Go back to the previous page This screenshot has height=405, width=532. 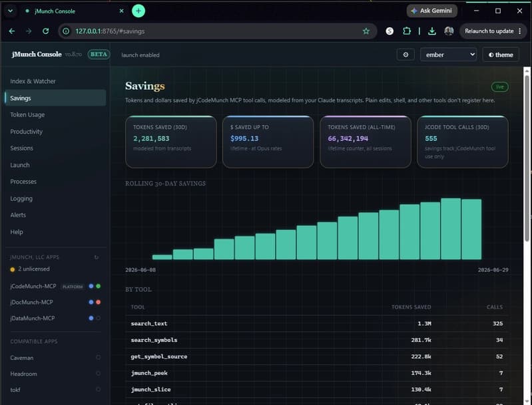tap(12, 31)
